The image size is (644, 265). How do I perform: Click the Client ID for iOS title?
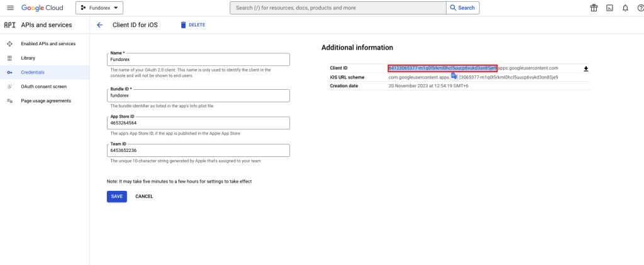135,25
